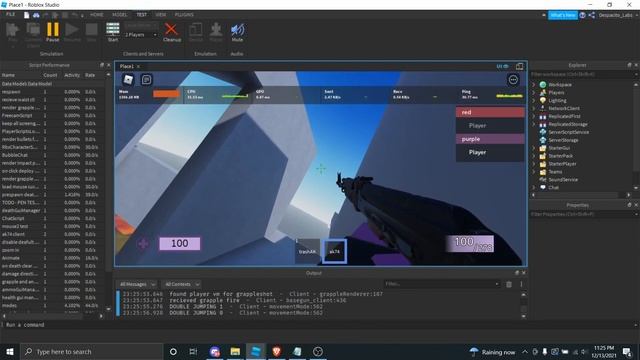
Task: Open the MODEL ribbon tab
Action: 120,15
